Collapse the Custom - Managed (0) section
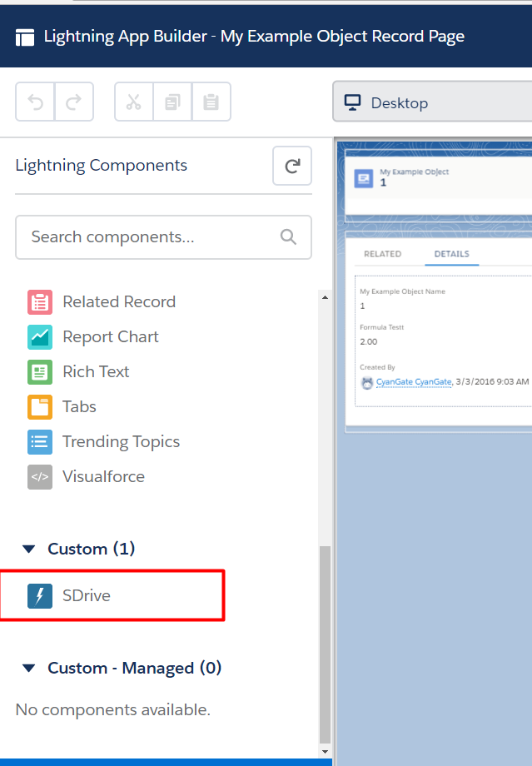532x766 pixels. click(x=29, y=668)
